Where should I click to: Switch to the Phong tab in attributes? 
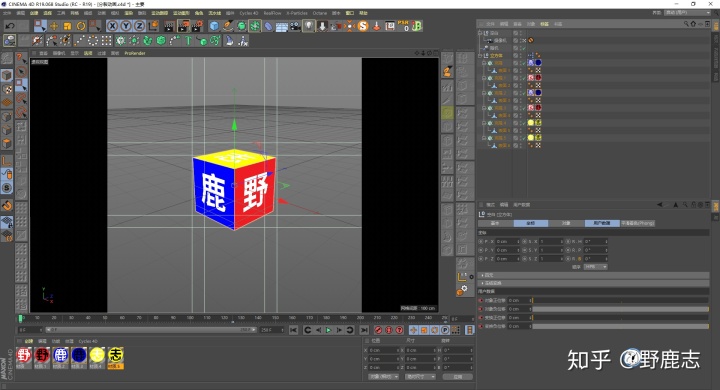tap(638, 223)
